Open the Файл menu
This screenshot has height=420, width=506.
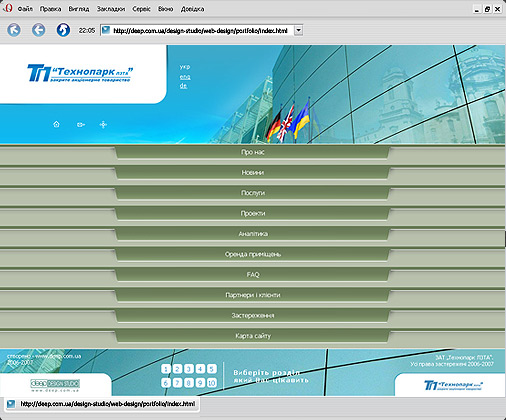click(x=25, y=9)
